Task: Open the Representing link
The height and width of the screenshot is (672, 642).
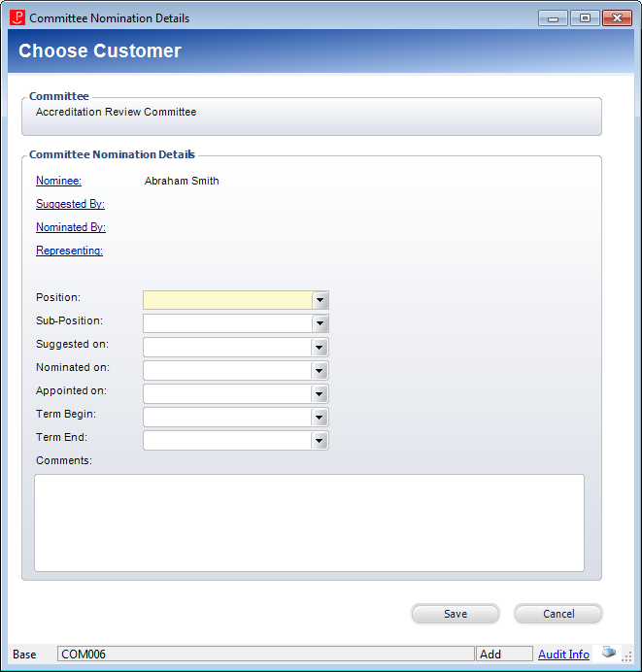Action: pyautogui.click(x=69, y=251)
